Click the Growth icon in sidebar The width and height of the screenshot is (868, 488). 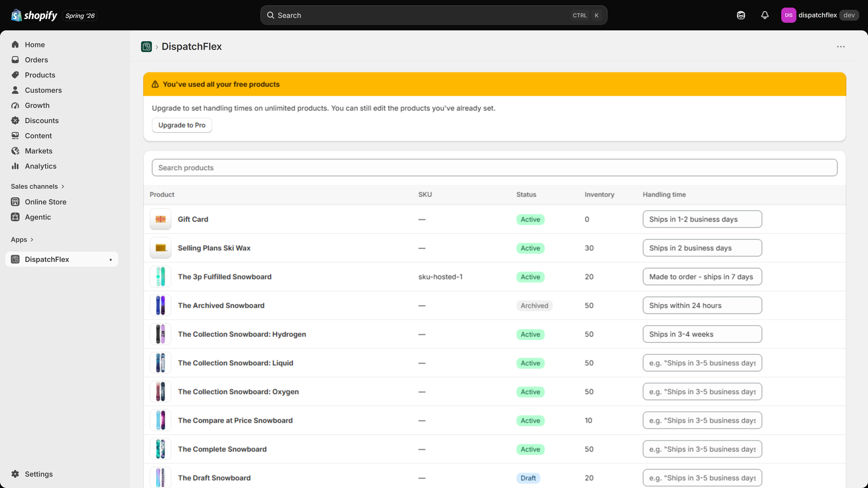(x=15, y=105)
